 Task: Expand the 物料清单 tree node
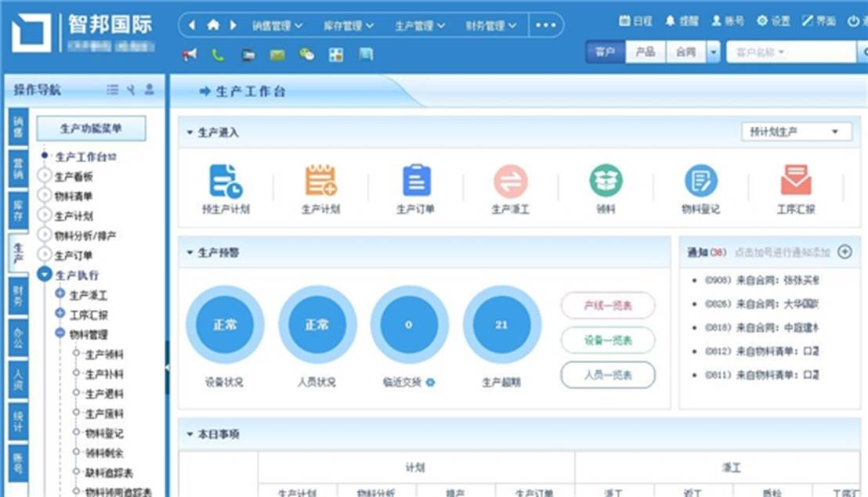click(x=45, y=195)
